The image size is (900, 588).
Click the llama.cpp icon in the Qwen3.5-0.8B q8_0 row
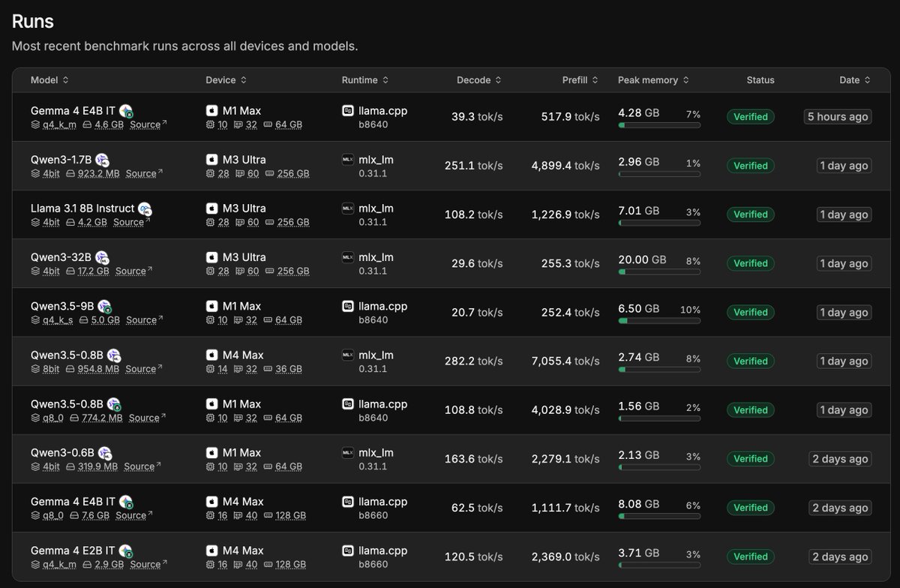[348, 404]
